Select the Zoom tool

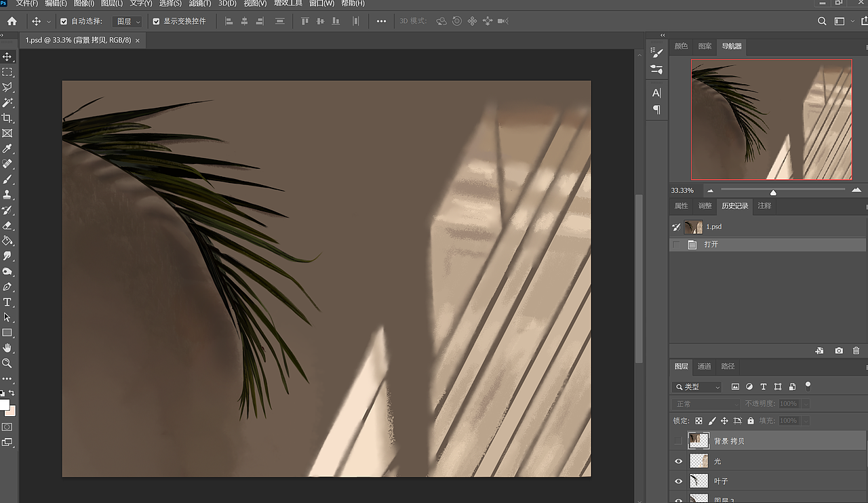pos(7,363)
